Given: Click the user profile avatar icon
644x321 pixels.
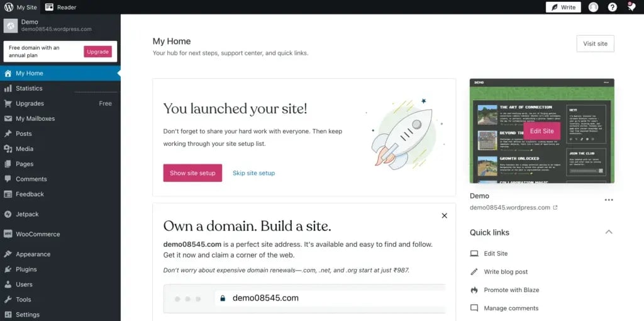Looking at the screenshot, I should point(593,7).
